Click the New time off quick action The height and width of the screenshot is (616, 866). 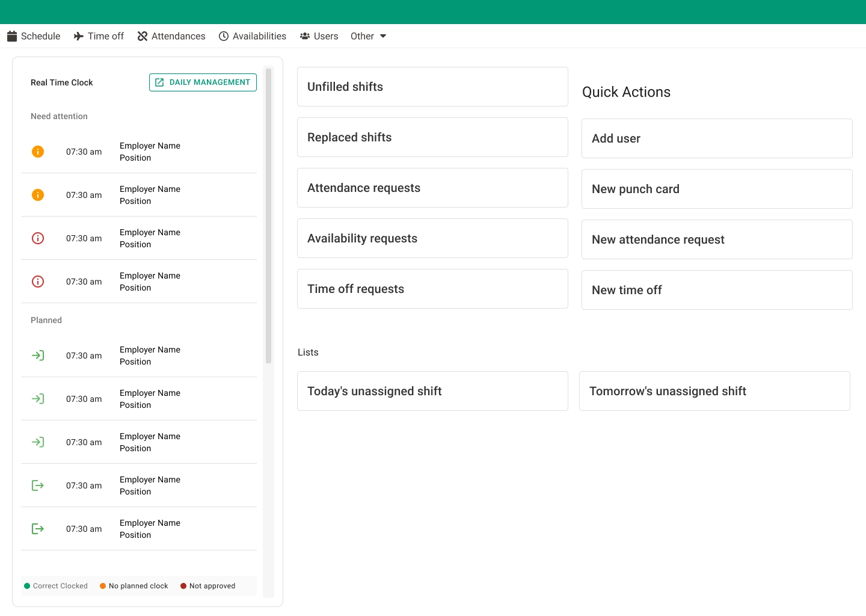tap(716, 290)
